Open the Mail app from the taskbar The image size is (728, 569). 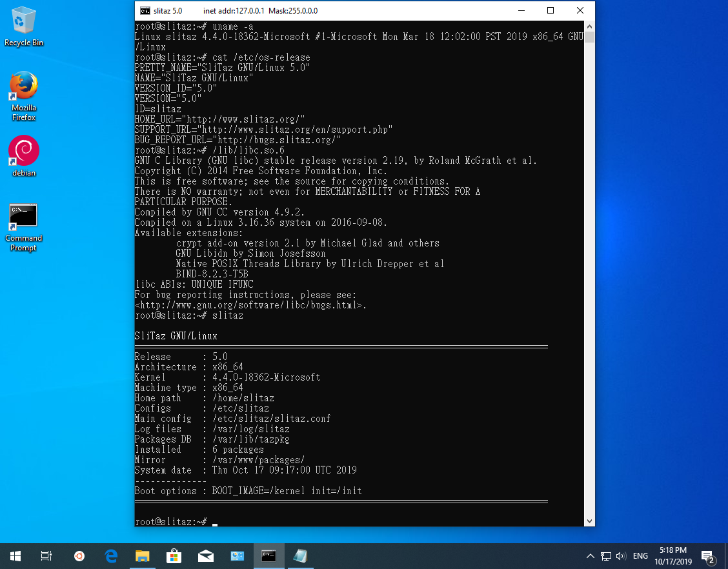(206, 556)
